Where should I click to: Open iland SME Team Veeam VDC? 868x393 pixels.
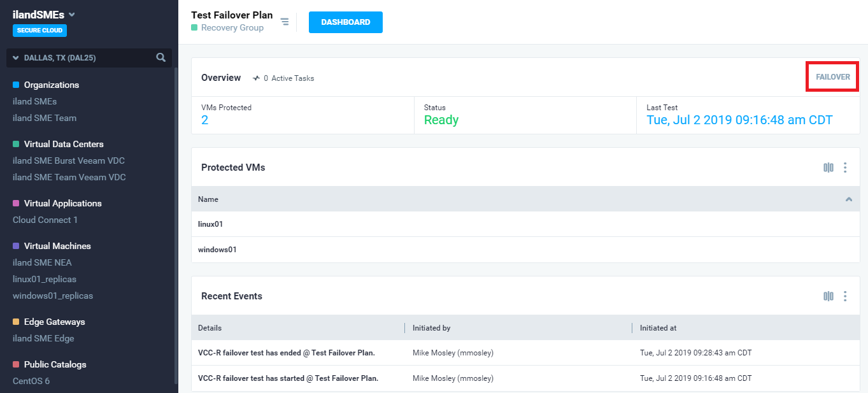[69, 177]
